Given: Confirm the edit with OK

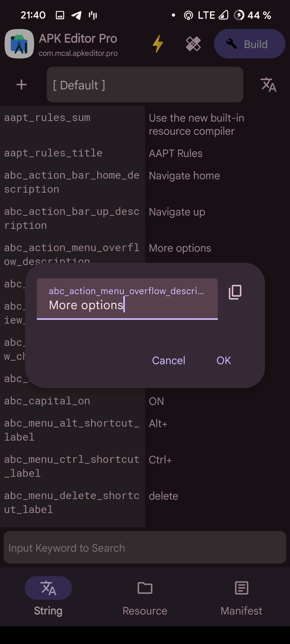Looking at the screenshot, I should 224,360.
